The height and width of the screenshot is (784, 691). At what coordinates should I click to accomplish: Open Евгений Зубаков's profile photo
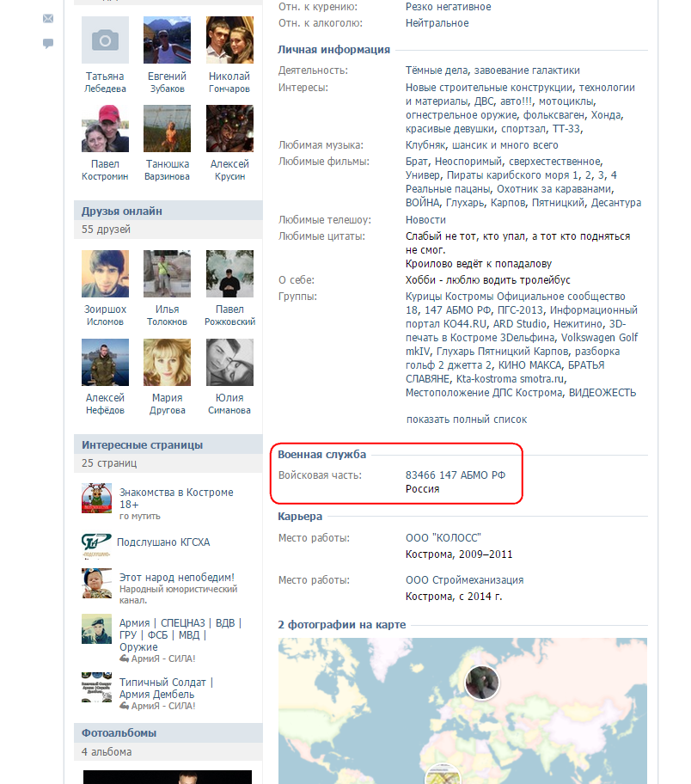pos(167,40)
